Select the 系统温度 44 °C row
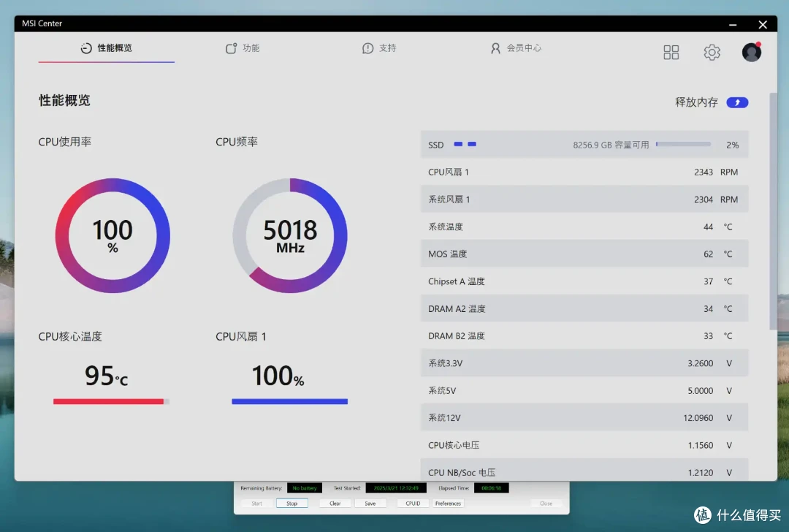This screenshot has width=789, height=532. [x=584, y=227]
